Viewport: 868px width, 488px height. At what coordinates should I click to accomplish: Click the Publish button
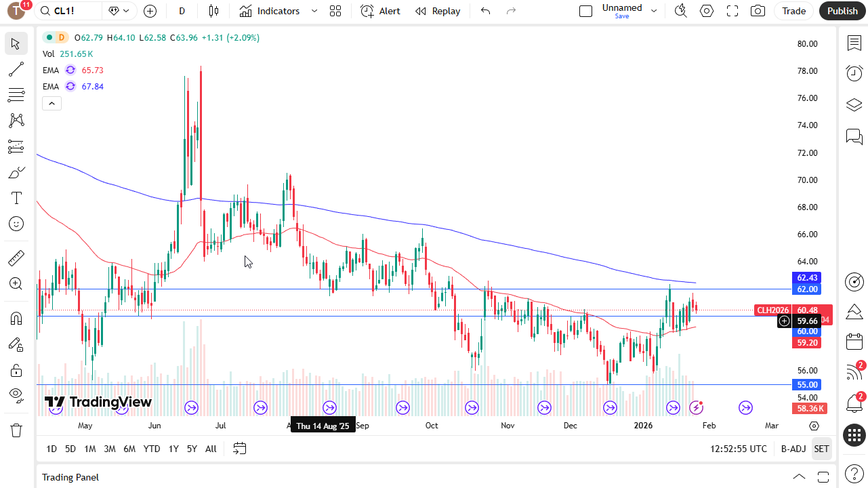(842, 11)
